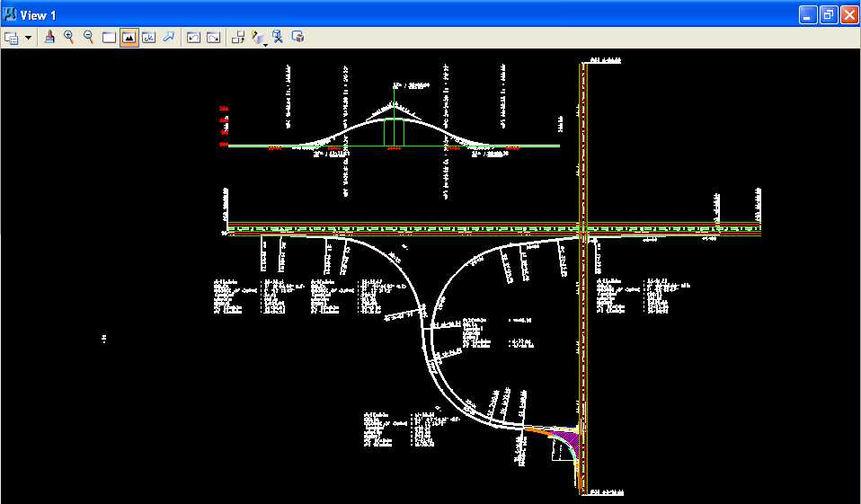Pick the Pan View arrow tool

tap(168, 38)
